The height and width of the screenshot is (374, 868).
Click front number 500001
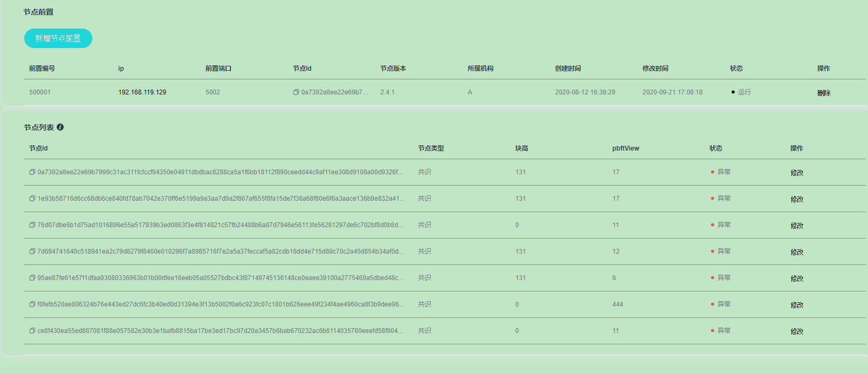[40, 92]
